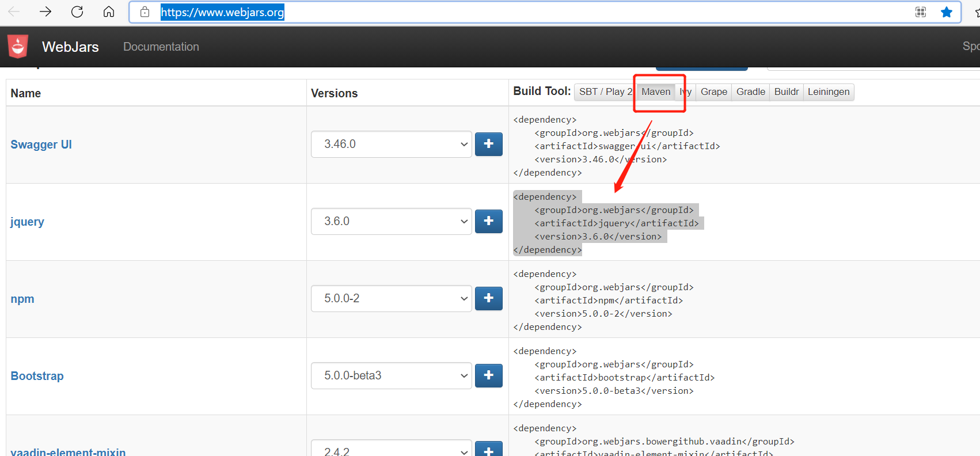
Task: Open the jquery project link
Action: 27,222
